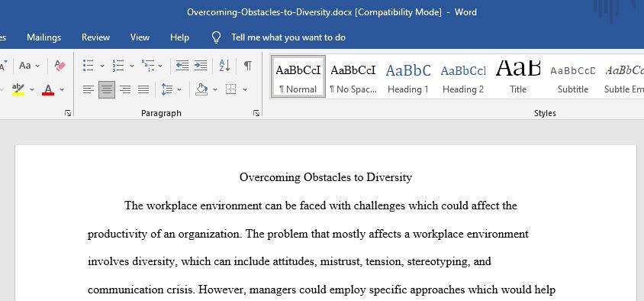644x301 pixels.
Task: Click the Line and Paragraph Spacing icon
Action: (x=167, y=89)
